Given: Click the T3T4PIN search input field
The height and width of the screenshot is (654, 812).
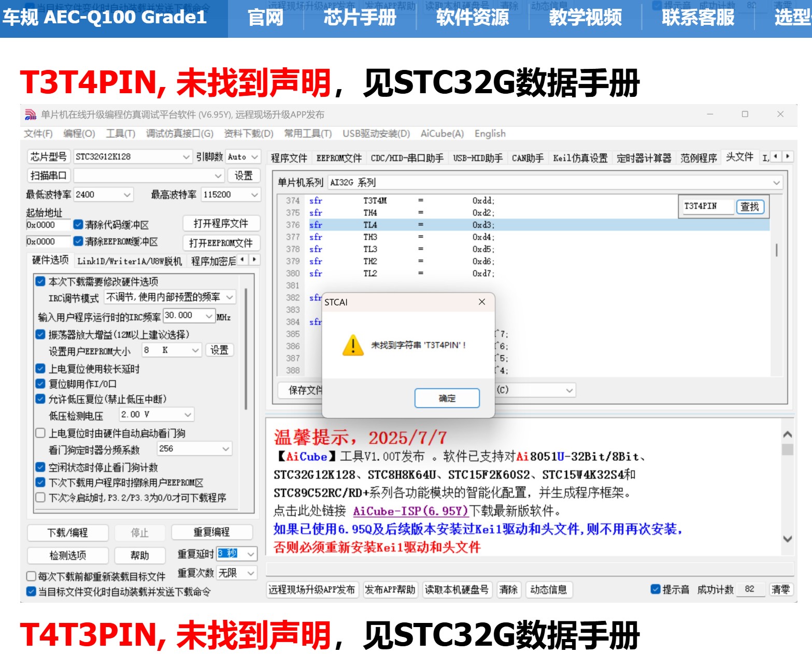Looking at the screenshot, I should click(x=707, y=206).
